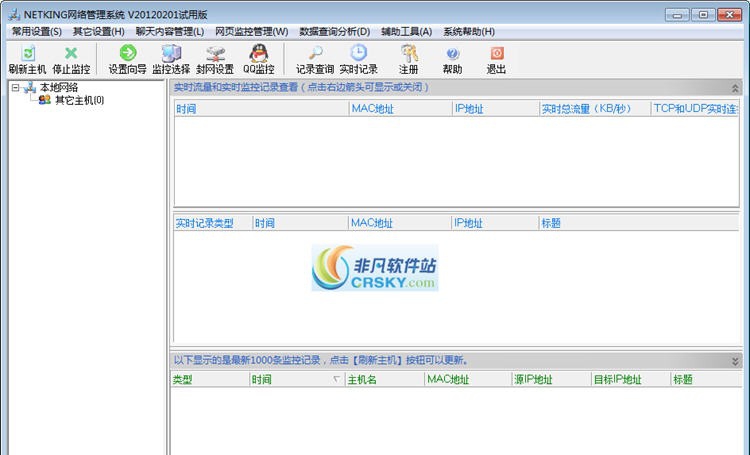Image resolution: width=750 pixels, height=455 pixels.
Task: Close the NETKING window
Action: [x=729, y=15]
